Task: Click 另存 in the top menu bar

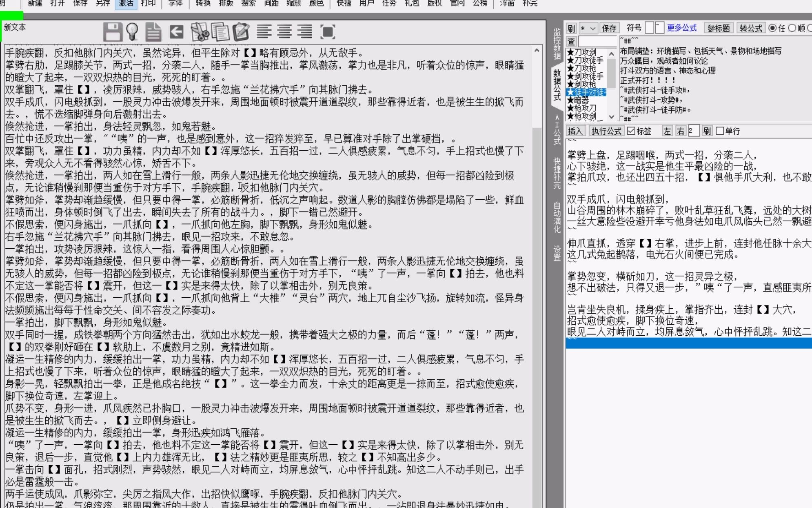Action: click(x=103, y=3)
